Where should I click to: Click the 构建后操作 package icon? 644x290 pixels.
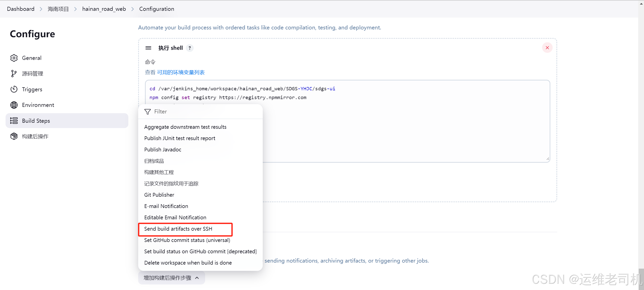coord(14,136)
